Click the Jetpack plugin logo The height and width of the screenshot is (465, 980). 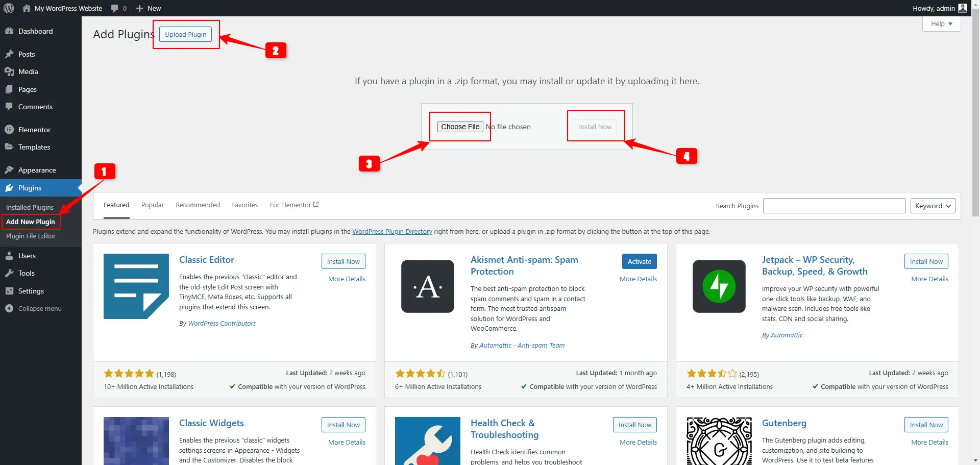719,286
